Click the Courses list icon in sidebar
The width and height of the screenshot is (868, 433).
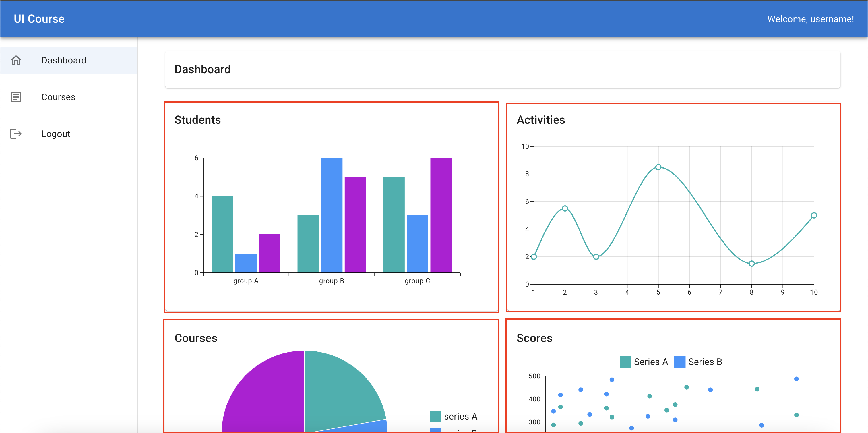pyautogui.click(x=16, y=97)
